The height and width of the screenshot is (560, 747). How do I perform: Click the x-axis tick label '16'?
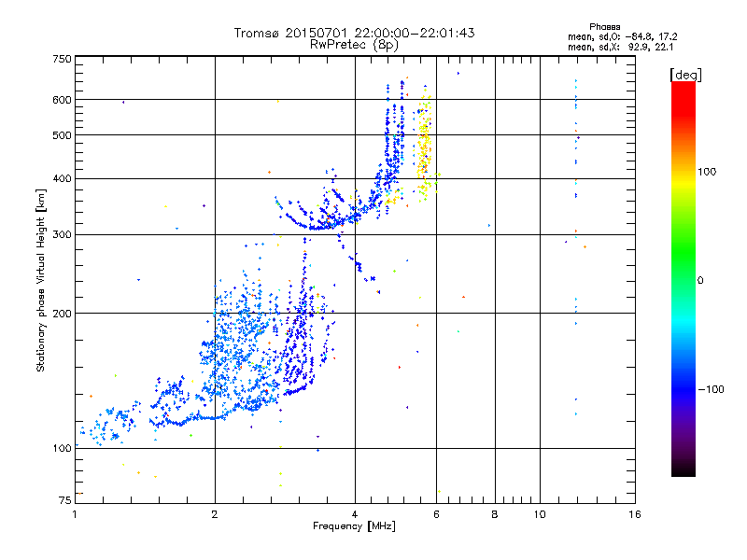(635, 514)
